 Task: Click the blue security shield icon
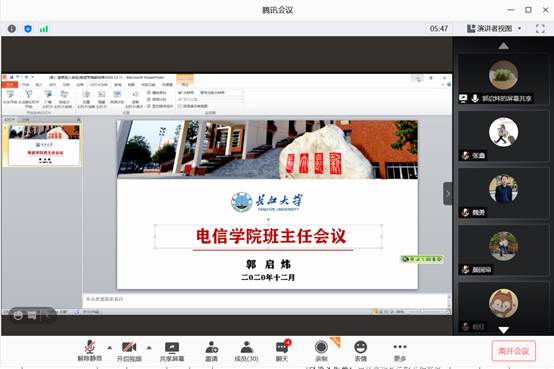[x=28, y=29]
